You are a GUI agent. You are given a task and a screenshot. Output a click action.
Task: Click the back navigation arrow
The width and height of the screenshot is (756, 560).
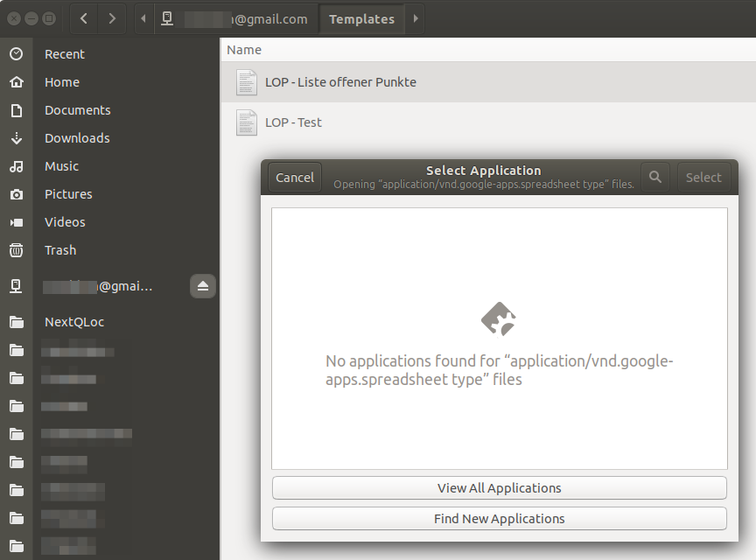click(x=83, y=18)
